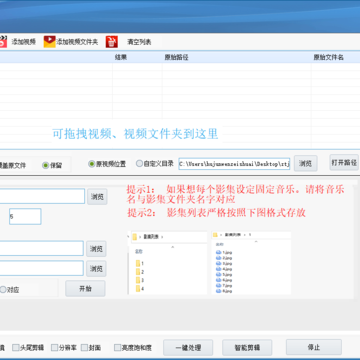Click the red 清空列表 trash icon
This screenshot has height=360, width=360.
[x=112, y=42]
